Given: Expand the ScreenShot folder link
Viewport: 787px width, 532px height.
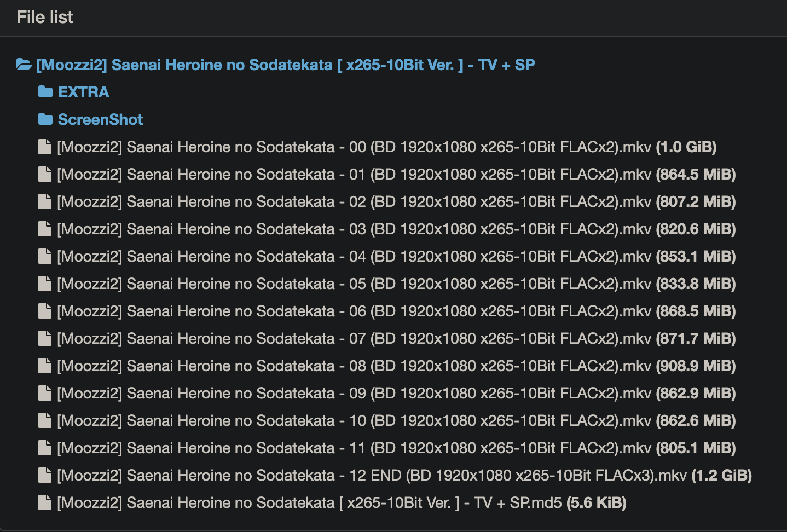Looking at the screenshot, I should tap(100, 119).
